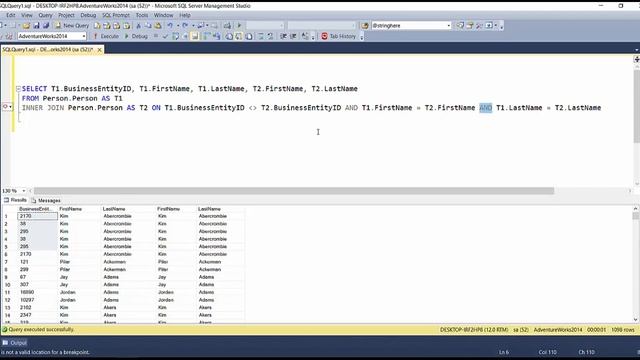Screen dimensions: 640x360
Task: Collapse the SELECT statement outline toggle
Action: 18,89
